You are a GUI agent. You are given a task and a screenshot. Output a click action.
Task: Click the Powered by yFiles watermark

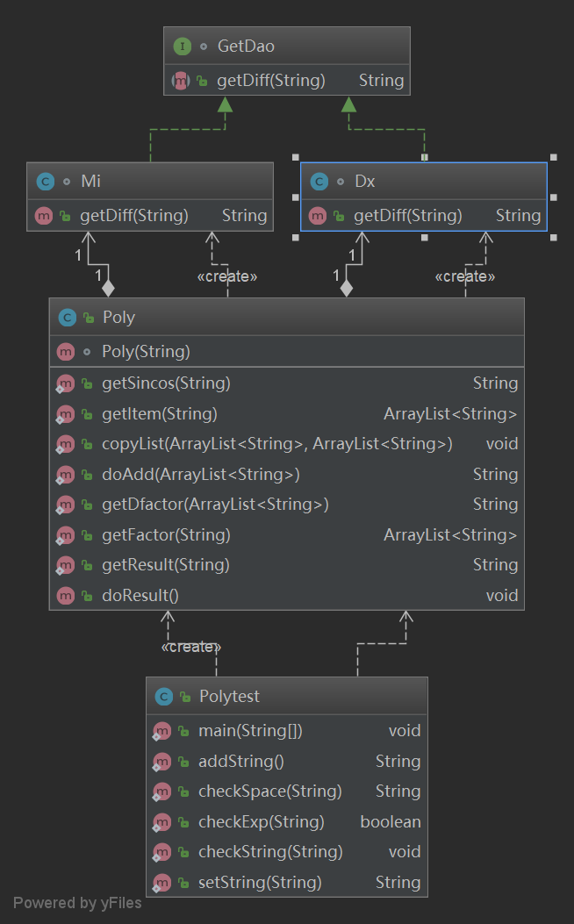[x=77, y=903]
